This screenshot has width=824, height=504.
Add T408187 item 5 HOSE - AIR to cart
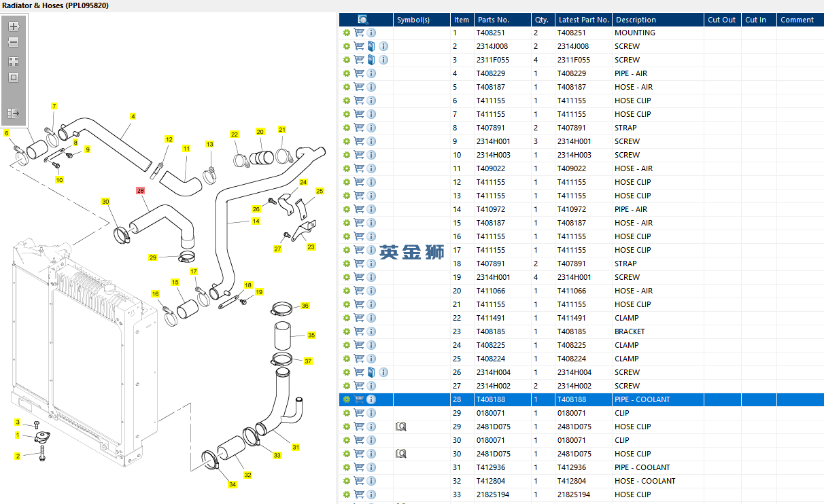359,87
